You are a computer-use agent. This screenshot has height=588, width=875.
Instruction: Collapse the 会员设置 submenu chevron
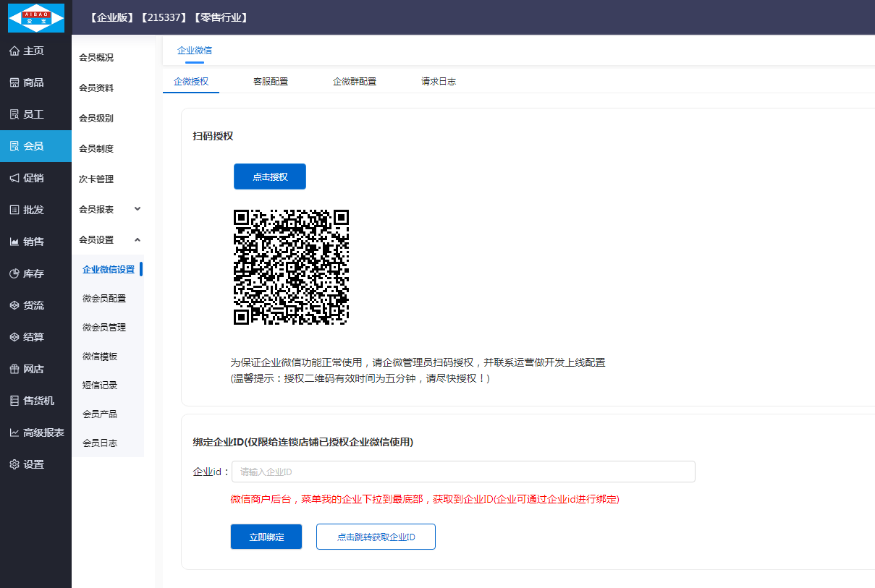click(x=138, y=239)
